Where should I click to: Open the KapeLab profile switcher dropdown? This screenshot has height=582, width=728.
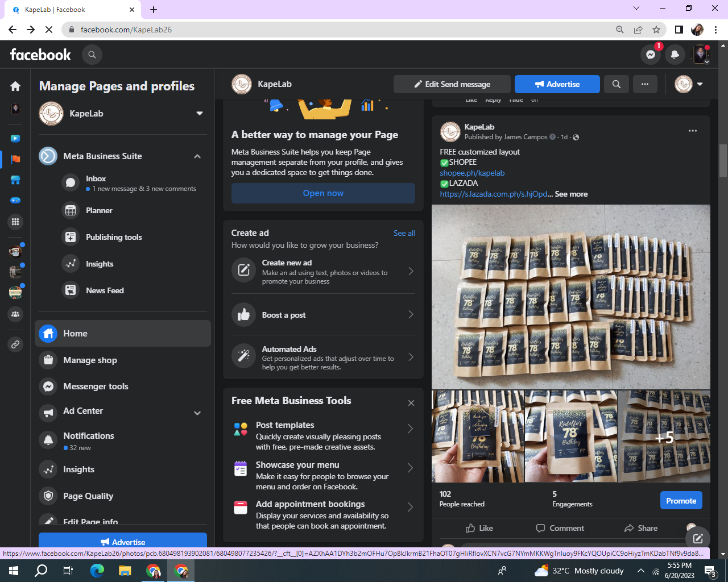[200, 114]
